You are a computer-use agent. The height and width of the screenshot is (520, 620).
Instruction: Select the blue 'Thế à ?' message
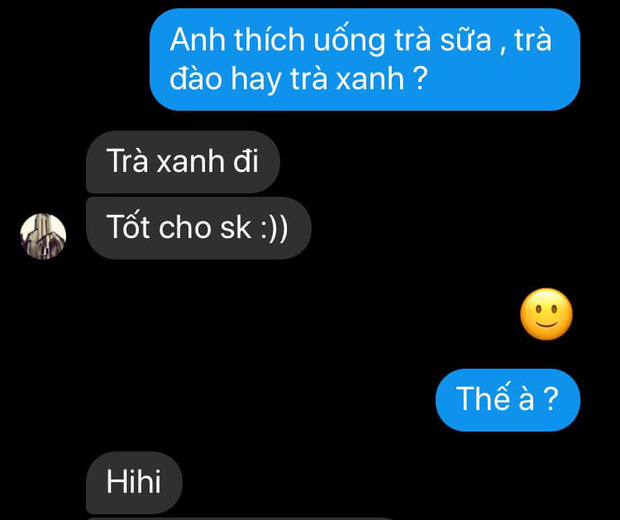[508, 400]
